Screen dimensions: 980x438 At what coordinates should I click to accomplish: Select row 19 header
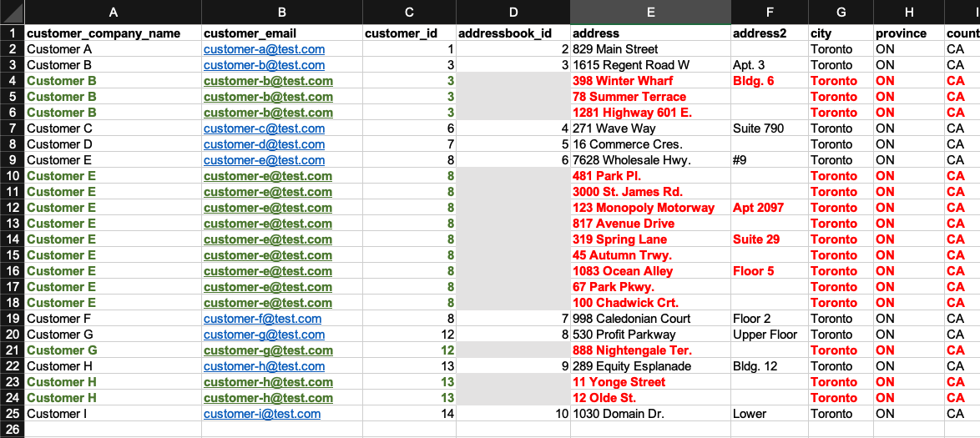point(13,319)
